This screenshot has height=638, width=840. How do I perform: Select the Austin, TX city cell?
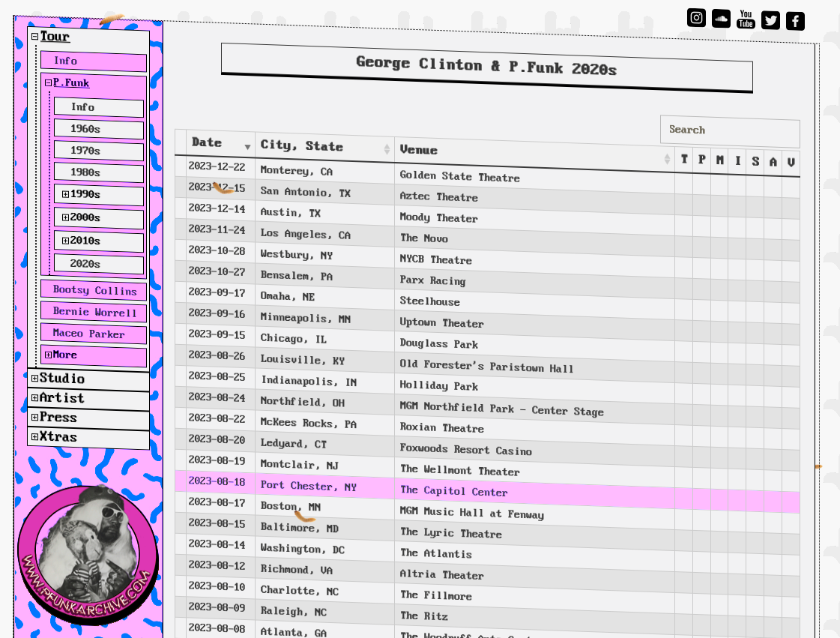[324, 213]
